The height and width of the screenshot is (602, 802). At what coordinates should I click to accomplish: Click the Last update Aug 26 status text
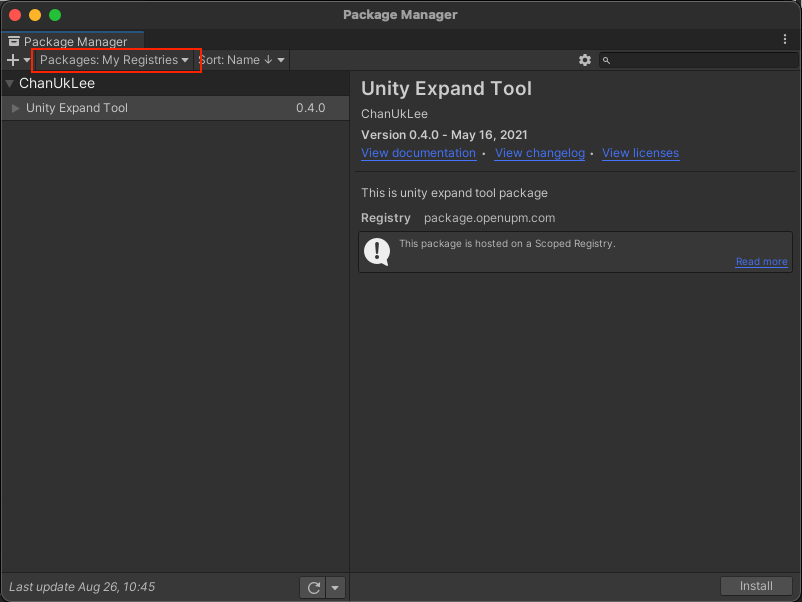pyautogui.click(x=82, y=587)
